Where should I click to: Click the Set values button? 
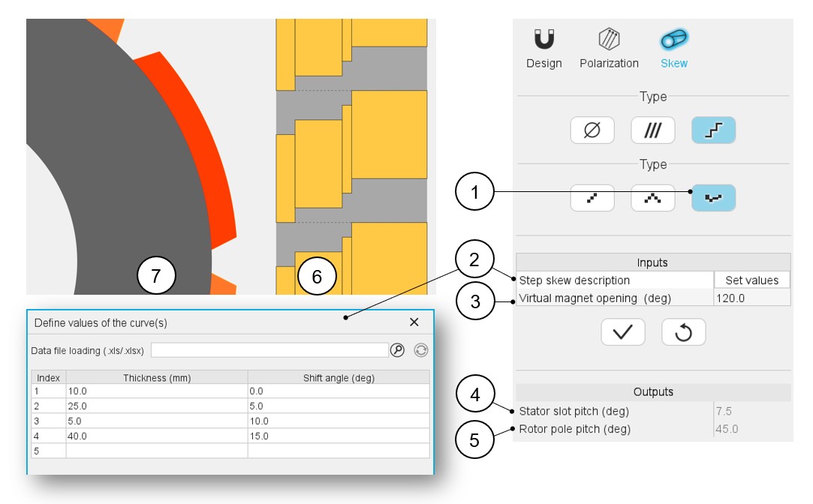coord(751,280)
